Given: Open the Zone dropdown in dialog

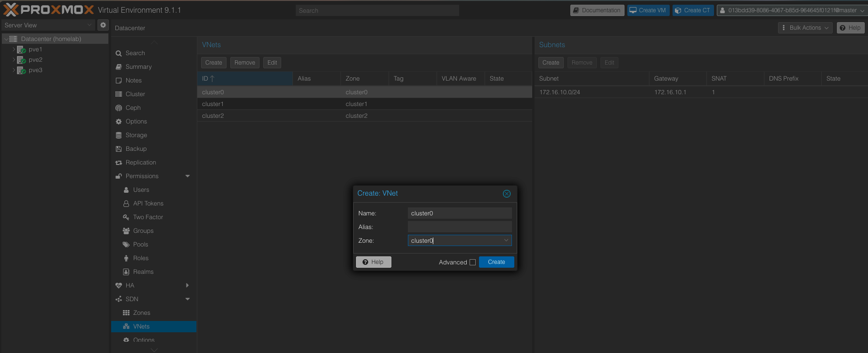Looking at the screenshot, I should pos(506,240).
